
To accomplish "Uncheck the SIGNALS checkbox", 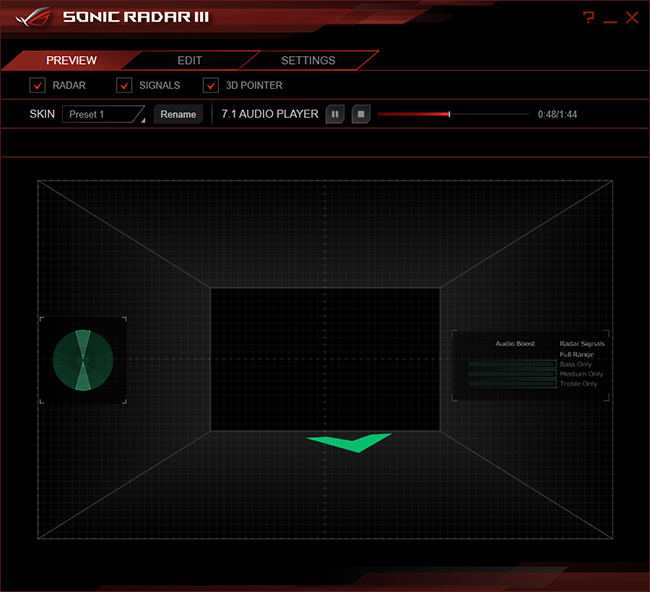I will coord(124,85).
